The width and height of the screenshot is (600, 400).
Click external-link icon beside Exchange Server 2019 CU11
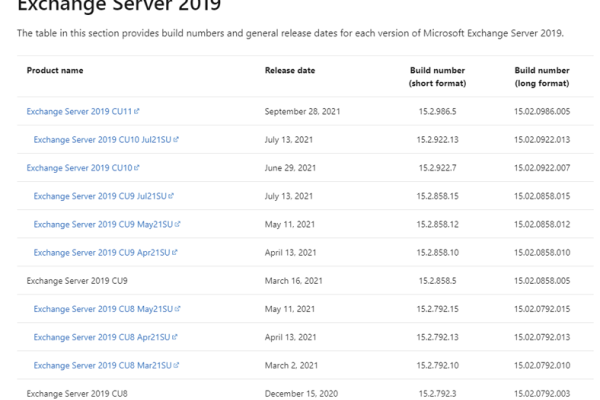point(138,111)
